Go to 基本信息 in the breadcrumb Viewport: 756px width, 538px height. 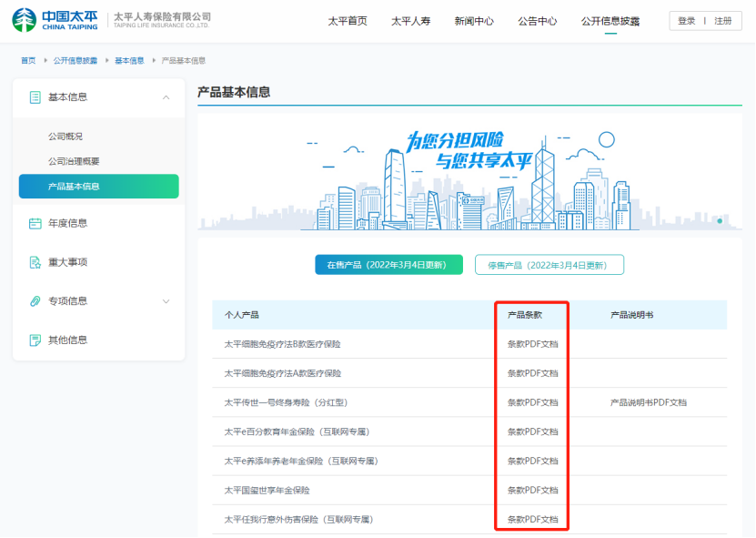pos(129,60)
